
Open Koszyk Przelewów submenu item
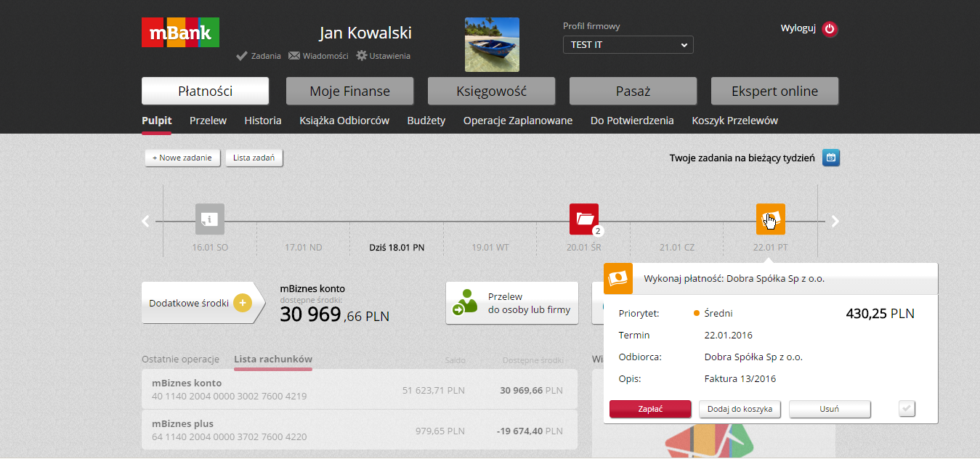tap(734, 121)
